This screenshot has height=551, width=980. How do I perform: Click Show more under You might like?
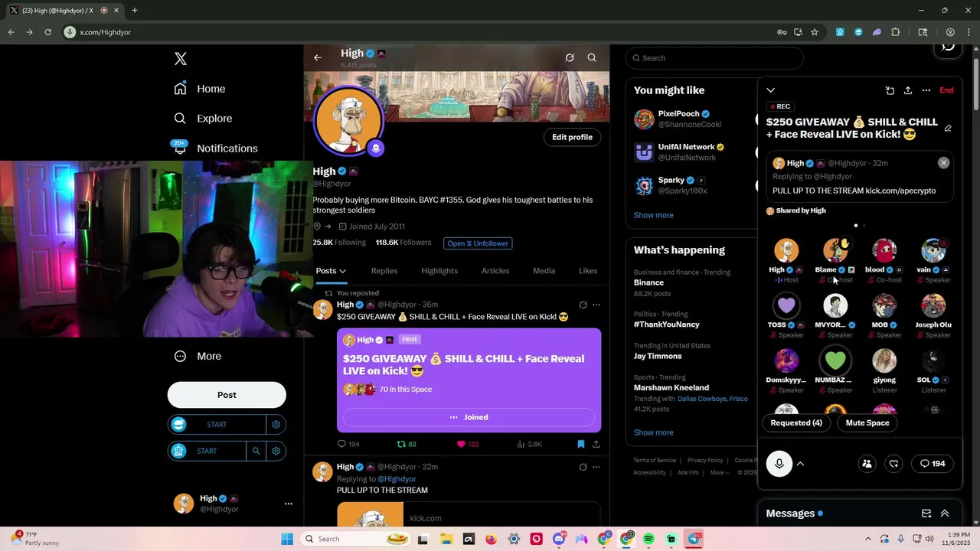coord(654,215)
